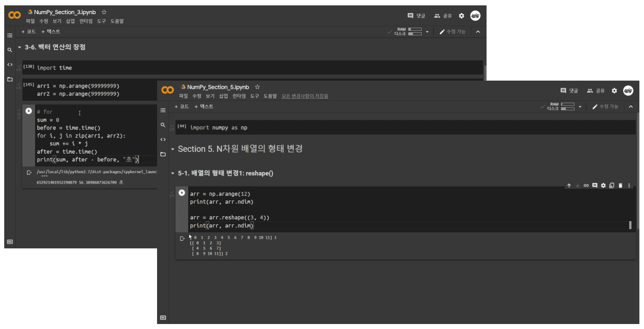Star the NumPy_Section_5.ipynb notebook
The height and width of the screenshot is (329, 644).
point(257,87)
